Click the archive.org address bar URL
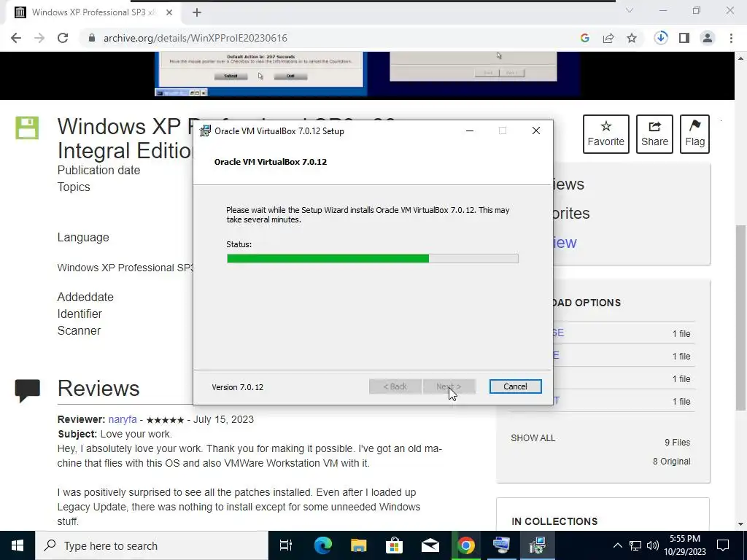Viewport: 747px width, 560px height. (x=196, y=38)
